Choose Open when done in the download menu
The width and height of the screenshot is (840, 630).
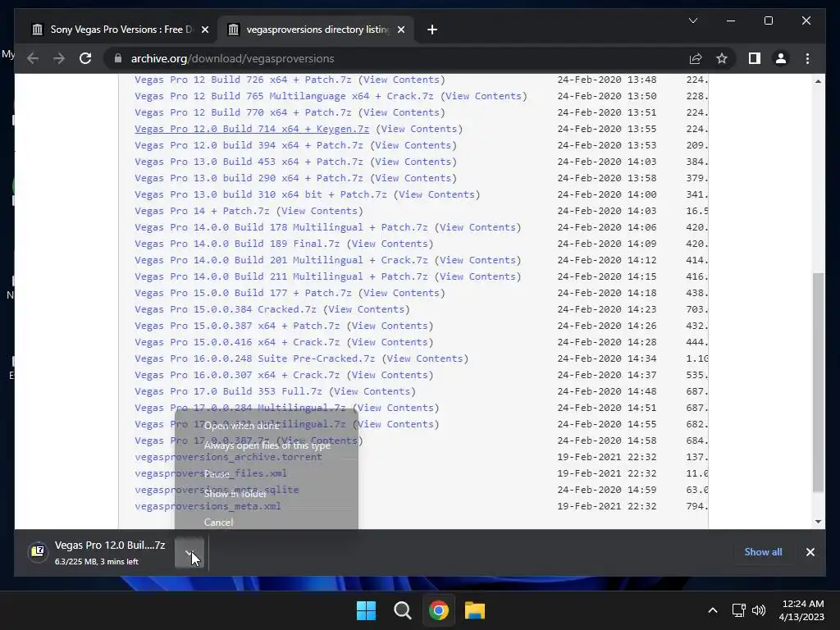point(267,426)
